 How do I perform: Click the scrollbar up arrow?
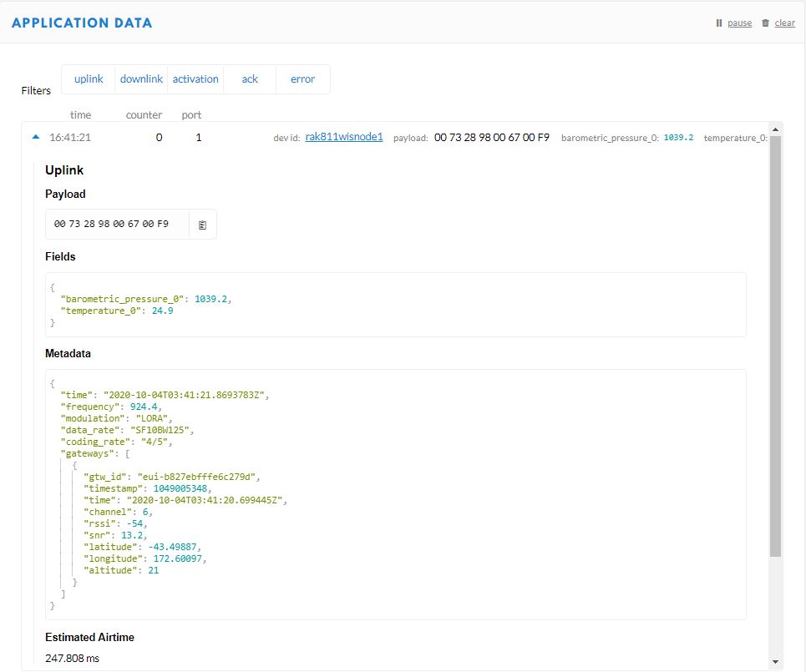point(776,129)
